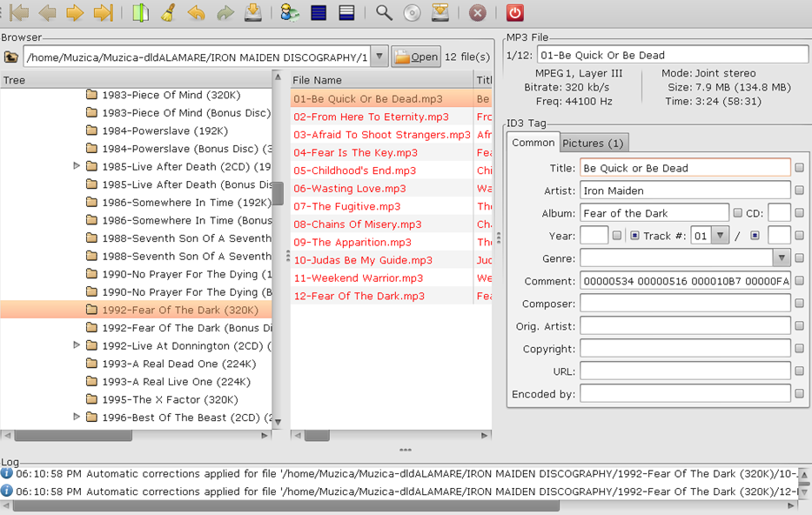Save files with the download-drive icon
The image size is (812, 515).
(252, 12)
